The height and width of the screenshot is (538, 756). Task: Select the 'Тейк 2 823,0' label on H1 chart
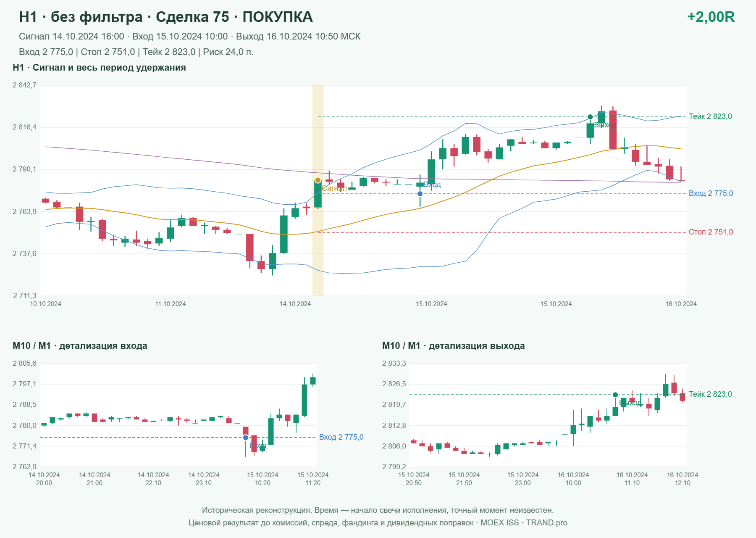tap(710, 116)
